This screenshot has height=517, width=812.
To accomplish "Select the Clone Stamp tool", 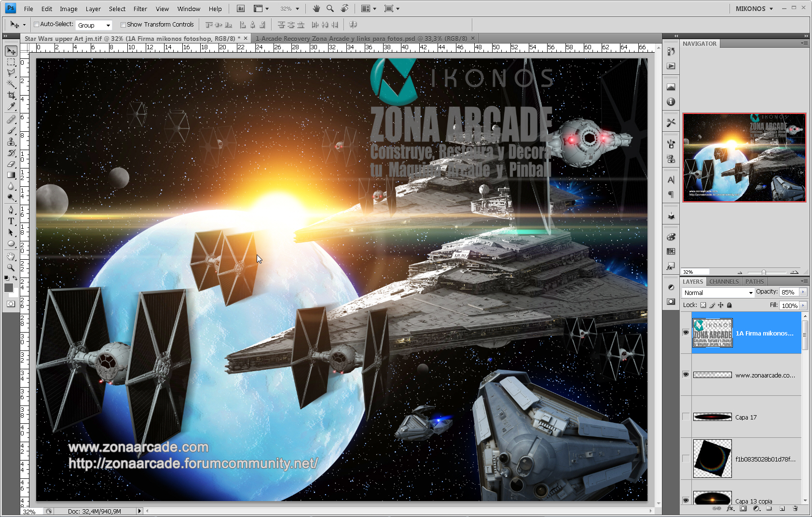I will [x=11, y=142].
